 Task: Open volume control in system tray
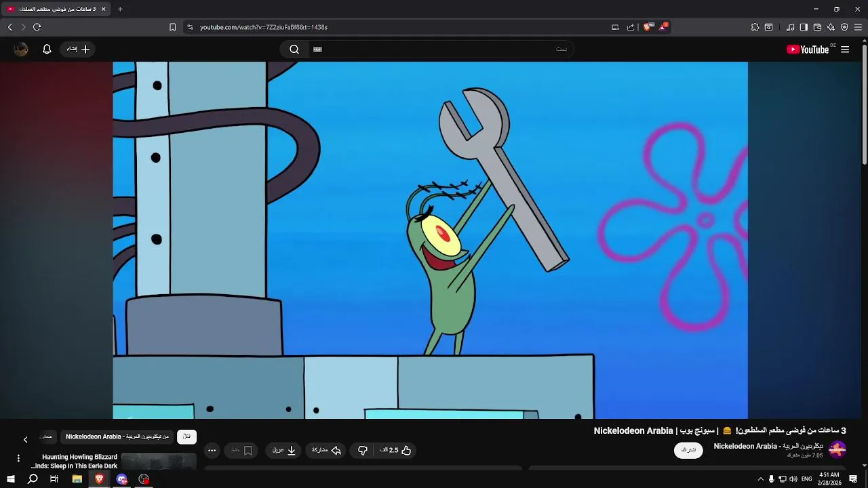793,479
